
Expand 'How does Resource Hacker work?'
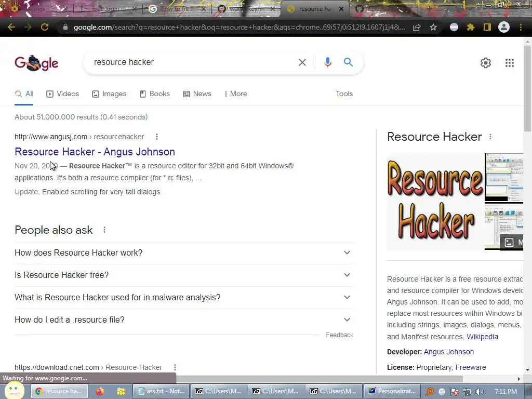coord(184,253)
